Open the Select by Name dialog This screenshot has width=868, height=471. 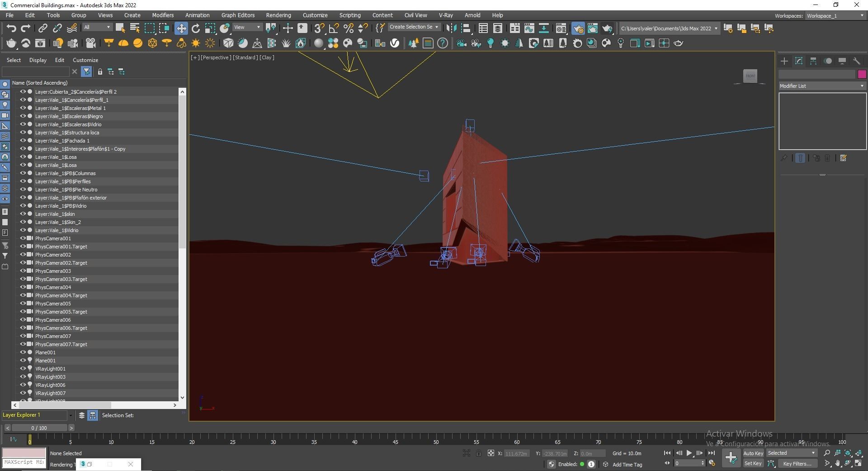click(135, 28)
